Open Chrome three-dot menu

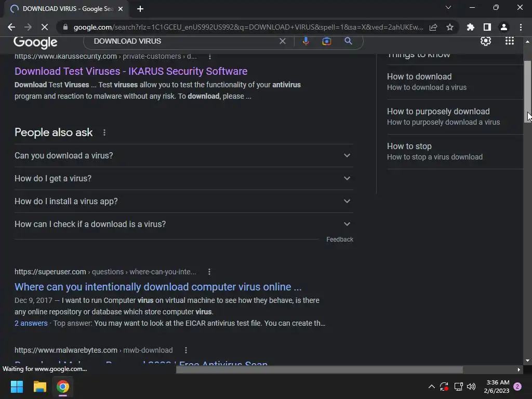[x=521, y=27]
